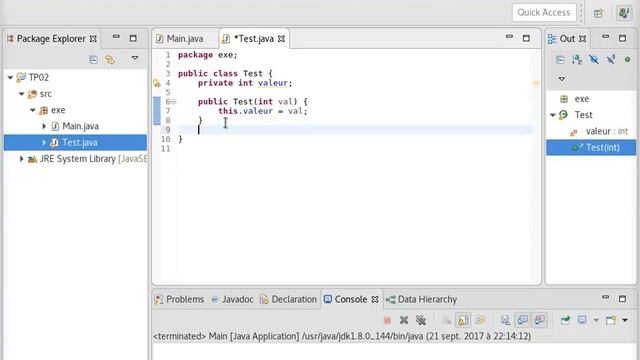Toggle show console when standard error changes
The image size is (640, 360).
tap(540, 320)
